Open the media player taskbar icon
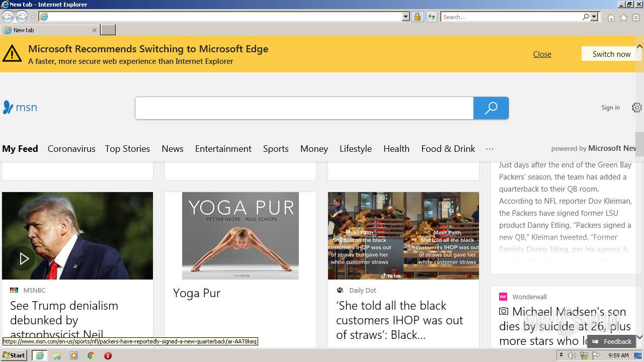Image resolution: width=644 pixels, height=362 pixels. [74, 355]
